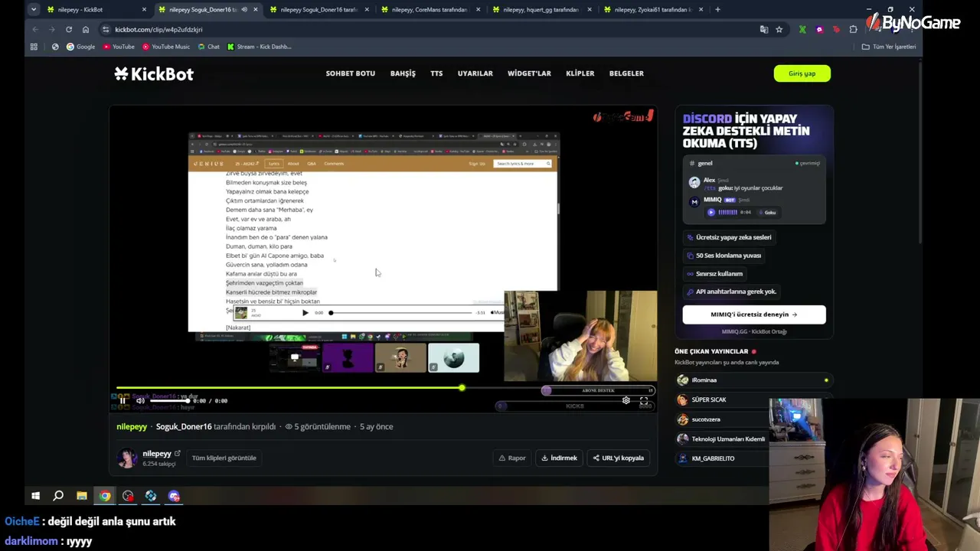Switch to the Zyokai61 clip tab
Screen dimensions: 980x551
pyautogui.click(x=652, y=9)
